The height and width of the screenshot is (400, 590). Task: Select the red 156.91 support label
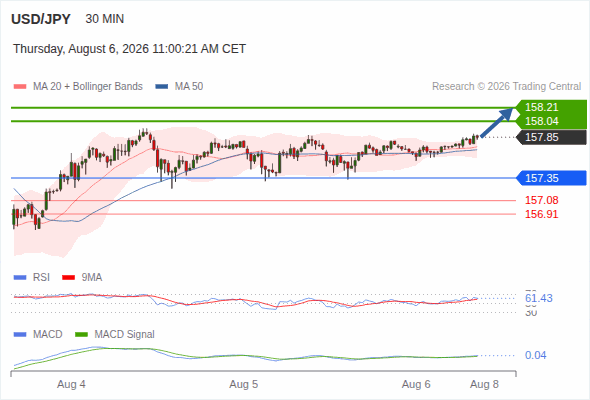coord(541,214)
